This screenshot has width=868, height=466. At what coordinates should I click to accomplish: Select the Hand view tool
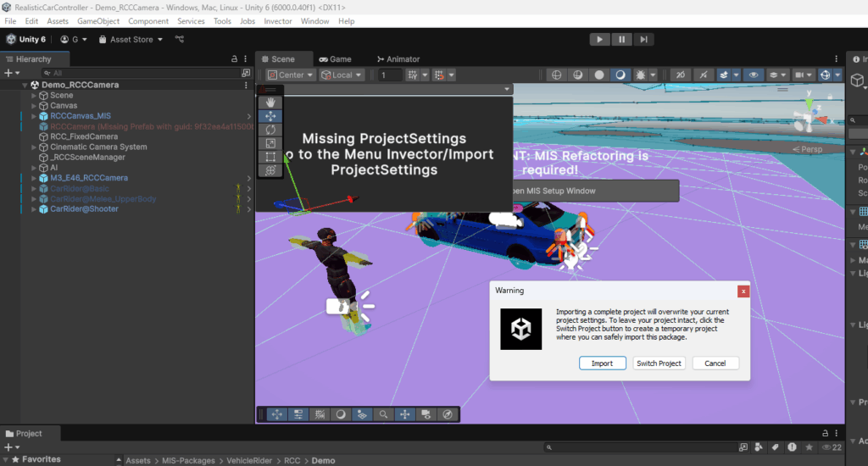tap(270, 103)
